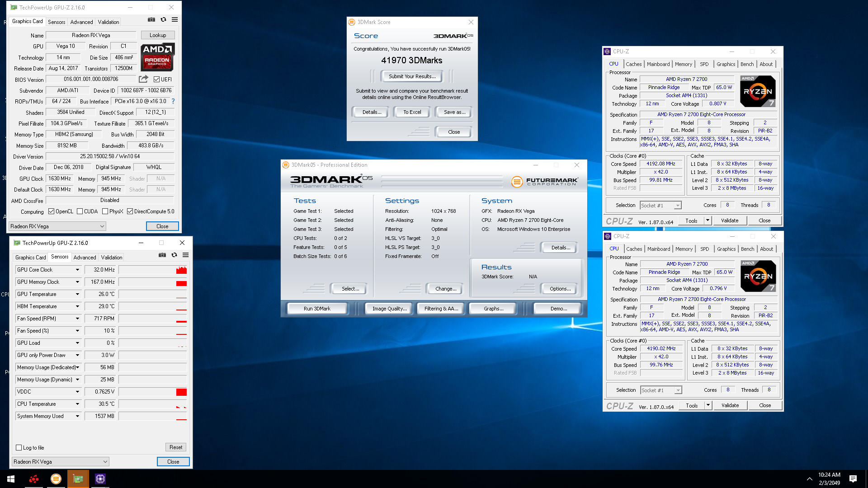Toggle the CUDA checkbox
868x488 pixels.
80,211
